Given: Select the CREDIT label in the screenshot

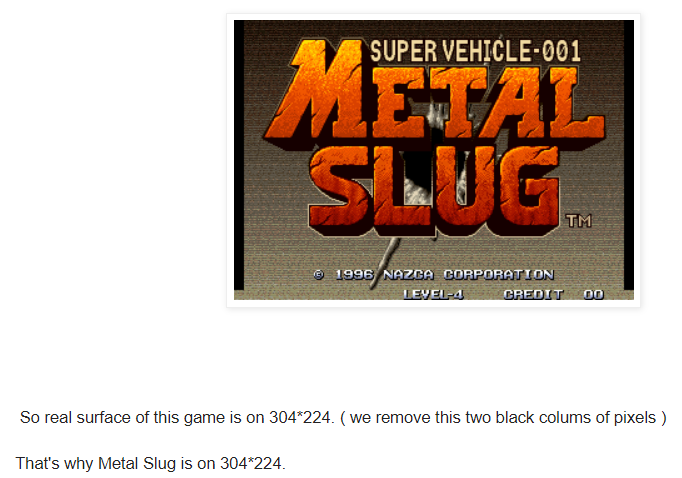Looking at the screenshot, I should pos(533,295).
